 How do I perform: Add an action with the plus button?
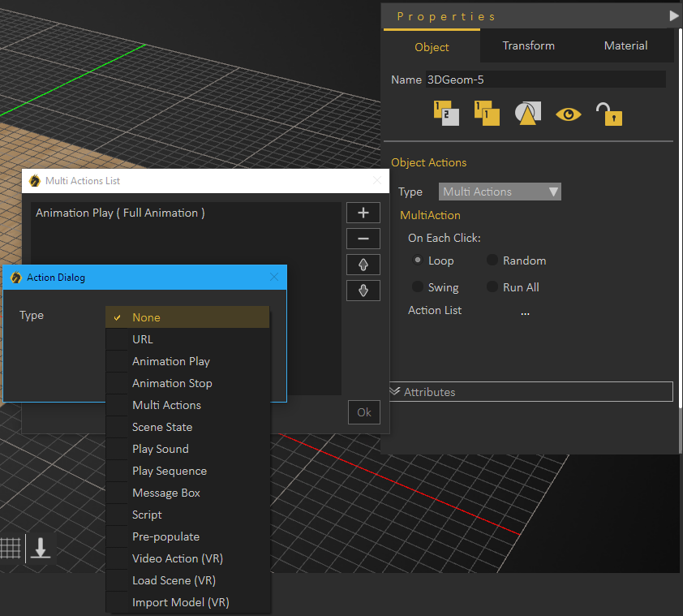coord(363,213)
